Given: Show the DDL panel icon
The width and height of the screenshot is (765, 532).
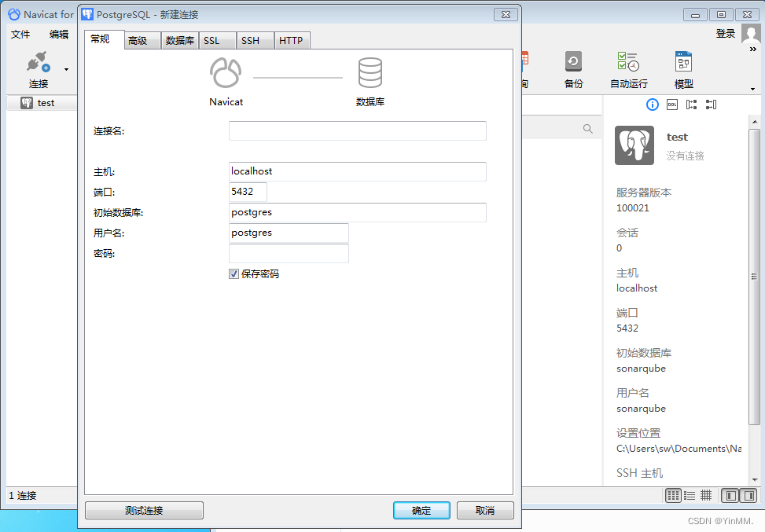Looking at the screenshot, I should click(671, 105).
